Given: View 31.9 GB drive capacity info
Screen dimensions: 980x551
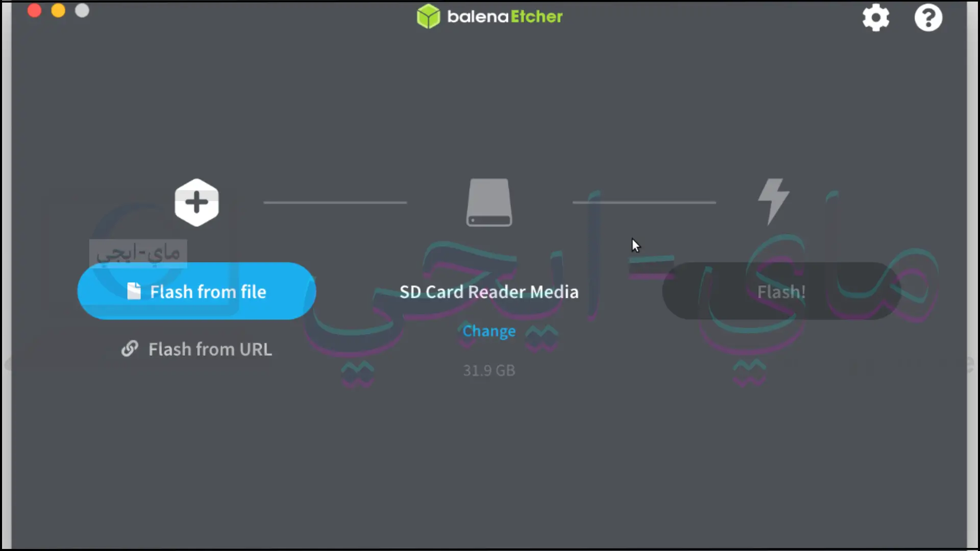Looking at the screenshot, I should tap(489, 369).
